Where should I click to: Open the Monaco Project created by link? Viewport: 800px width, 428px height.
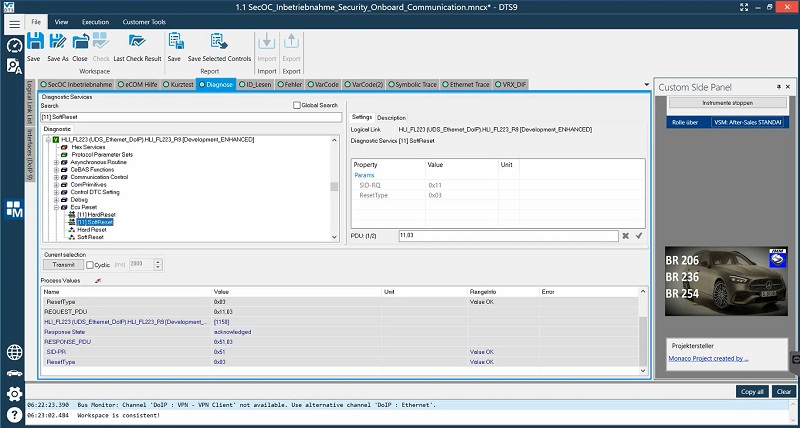coord(709,358)
